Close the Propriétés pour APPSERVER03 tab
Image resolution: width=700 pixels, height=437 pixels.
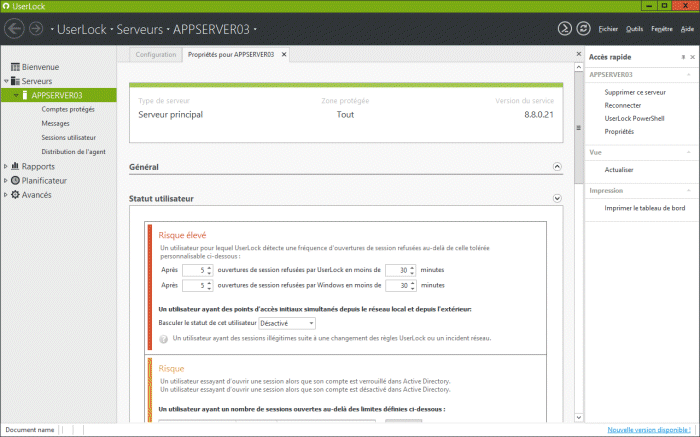(x=284, y=54)
